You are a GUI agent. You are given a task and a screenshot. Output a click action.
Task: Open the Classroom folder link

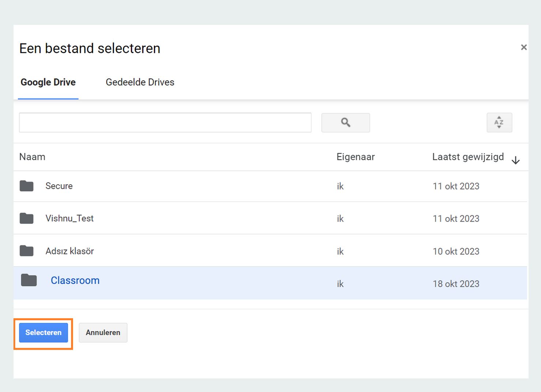(x=75, y=280)
